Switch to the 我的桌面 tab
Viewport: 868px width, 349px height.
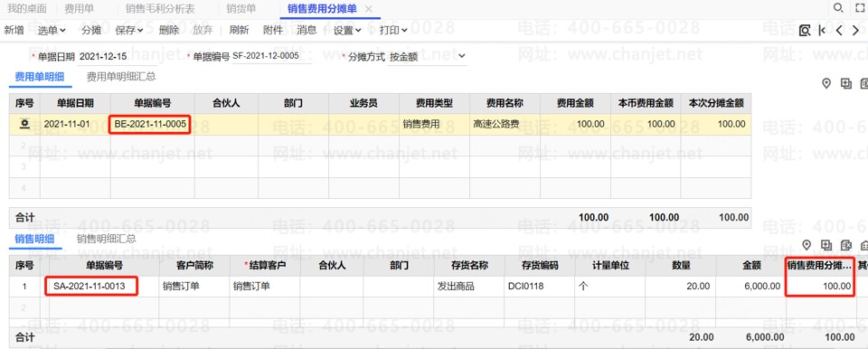[26, 9]
